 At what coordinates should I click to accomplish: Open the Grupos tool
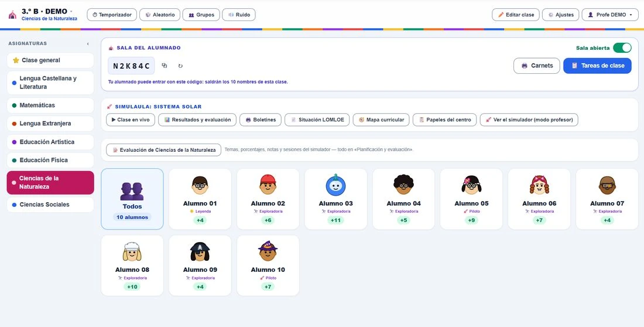coord(201,15)
